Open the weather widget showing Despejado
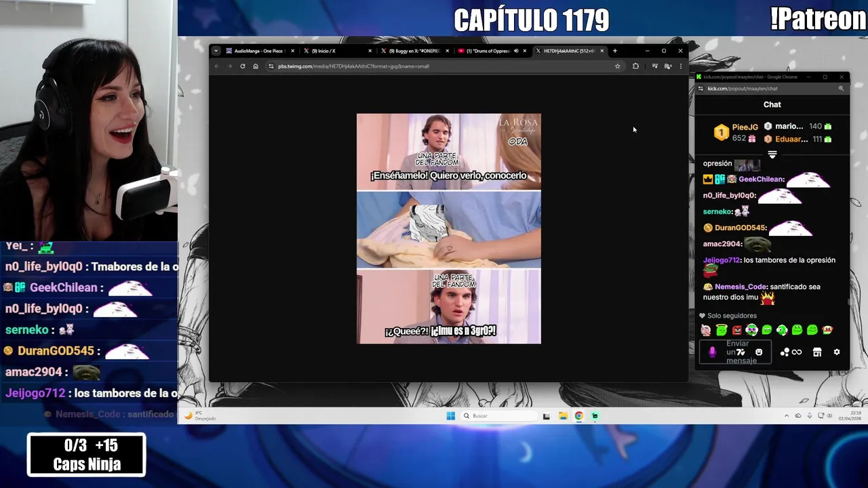 [201, 415]
